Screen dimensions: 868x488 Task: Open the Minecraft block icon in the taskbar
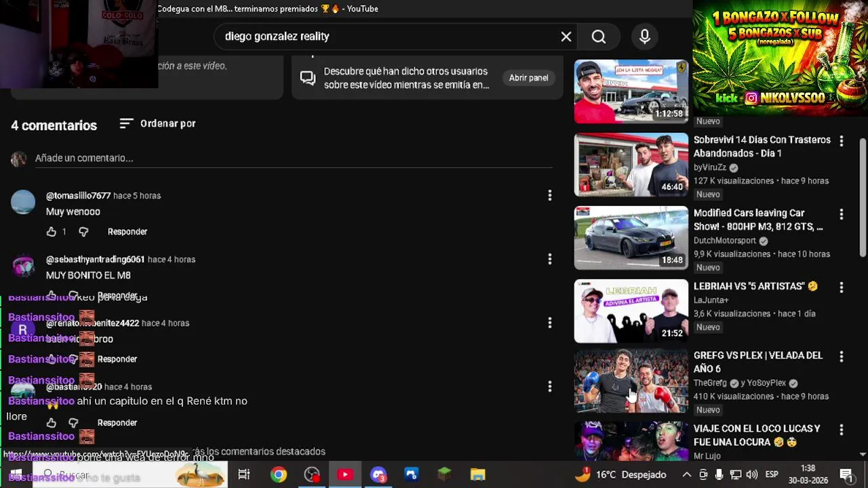point(445,474)
